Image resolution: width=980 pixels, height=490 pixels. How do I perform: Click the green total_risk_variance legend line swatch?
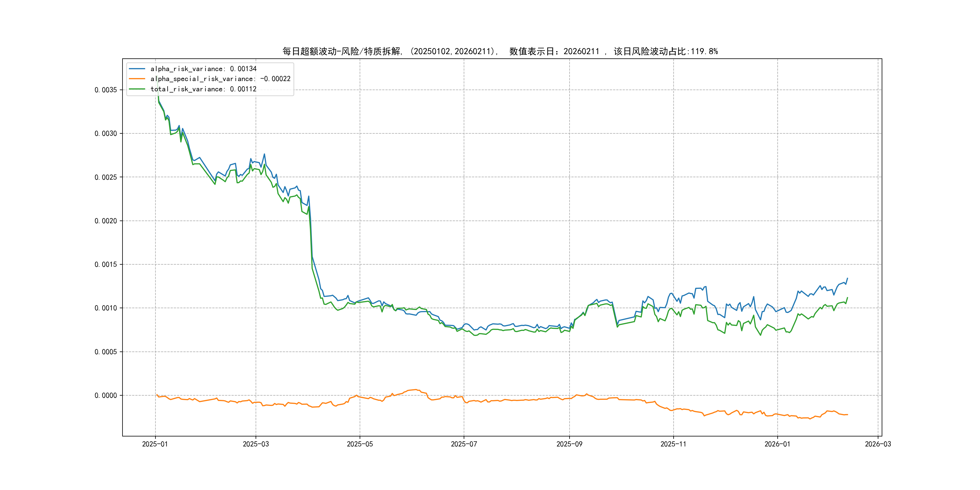coord(137,89)
